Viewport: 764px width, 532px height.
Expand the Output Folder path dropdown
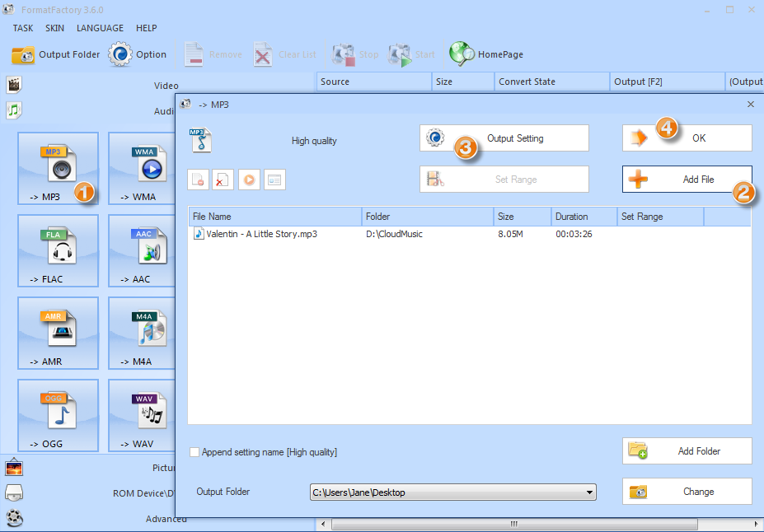[x=588, y=492]
